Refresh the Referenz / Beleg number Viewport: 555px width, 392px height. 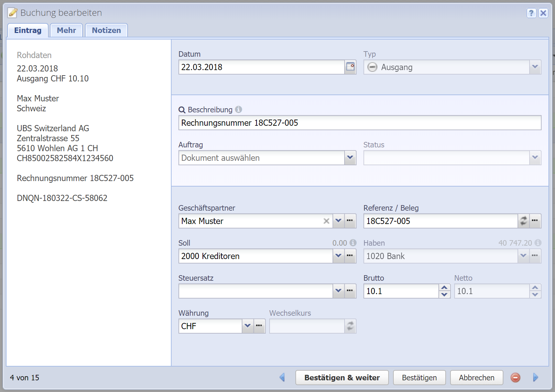[523, 221]
